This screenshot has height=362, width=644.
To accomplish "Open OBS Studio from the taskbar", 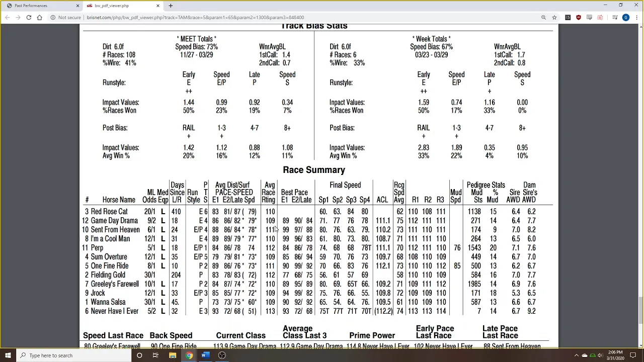I will point(222,355).
